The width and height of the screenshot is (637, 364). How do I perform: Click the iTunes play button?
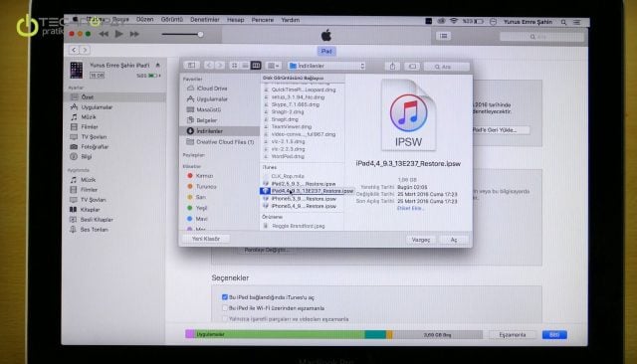pos(118,34)
